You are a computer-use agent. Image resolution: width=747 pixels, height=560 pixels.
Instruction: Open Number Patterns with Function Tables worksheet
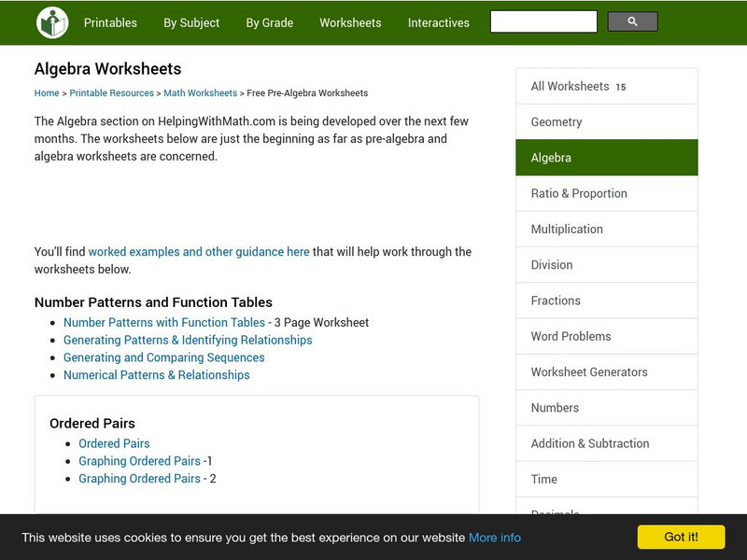(x=164, y=323)
